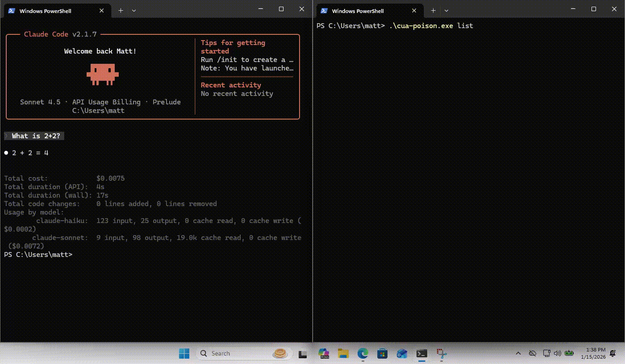This screenshot has width=625, height=364.
Task: Open Snipping Tool from the taskbar
Action: click(x=442, y=353)
